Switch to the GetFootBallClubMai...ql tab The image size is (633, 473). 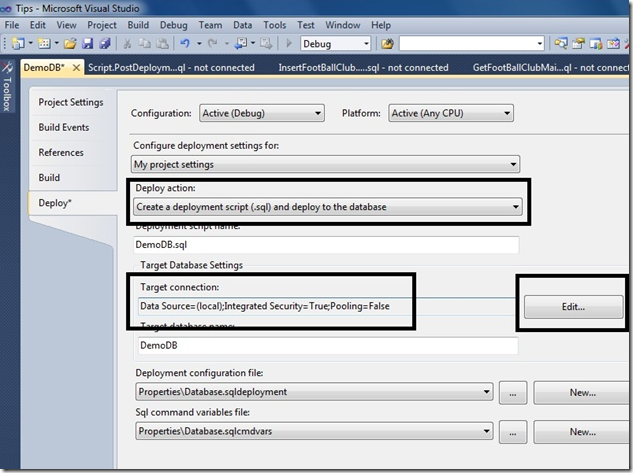(549, 68)
